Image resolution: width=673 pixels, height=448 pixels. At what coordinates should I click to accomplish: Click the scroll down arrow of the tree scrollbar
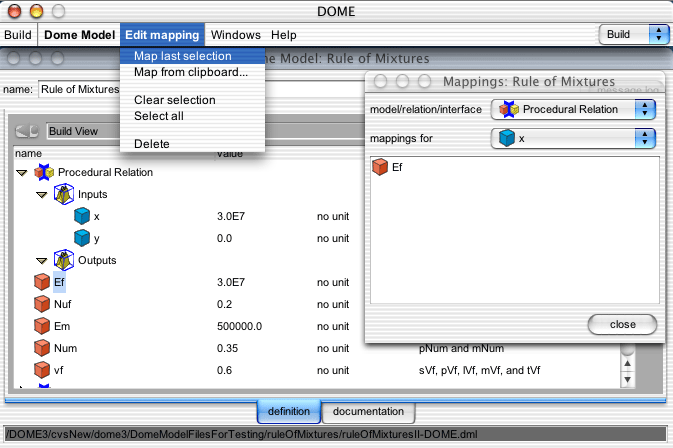tap(628, 379)
